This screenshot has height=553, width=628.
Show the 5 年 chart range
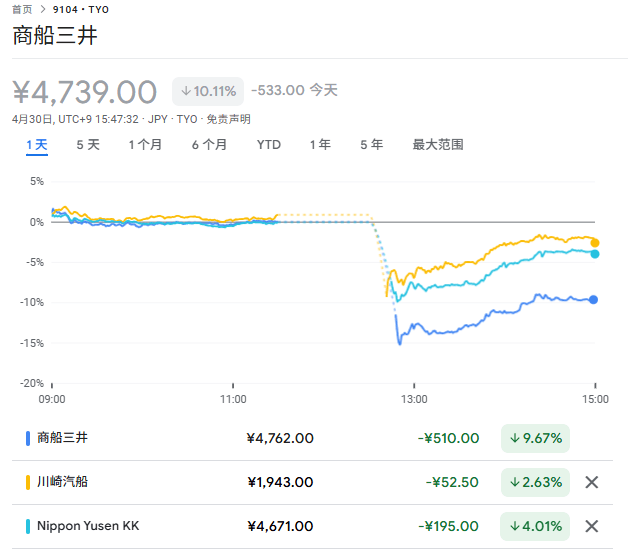pyautogui.click(x=371, y=145)
